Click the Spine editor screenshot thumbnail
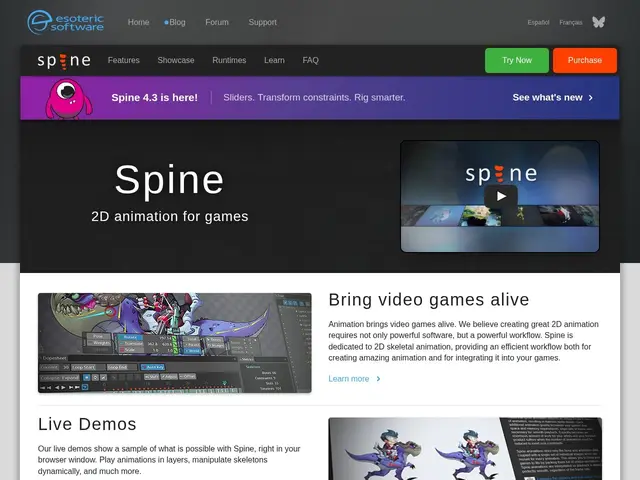The height and width of the screenshot is (480, 640). coord(175,343)
